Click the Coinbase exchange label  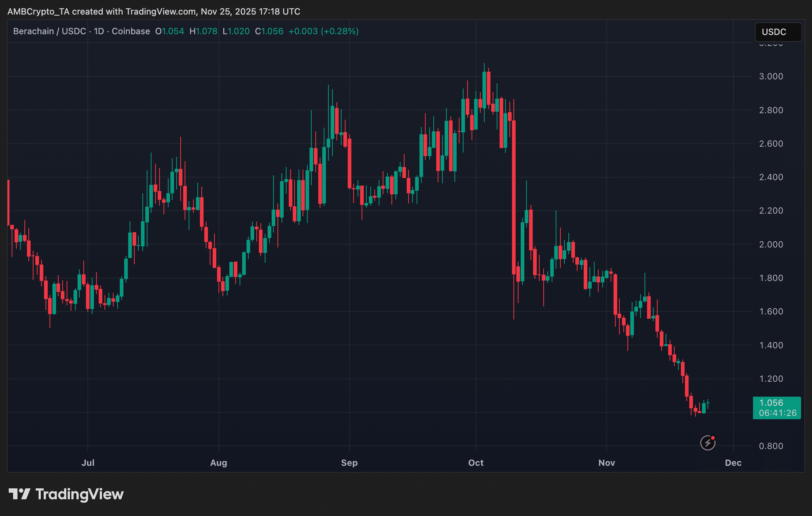tap(131, 31)
